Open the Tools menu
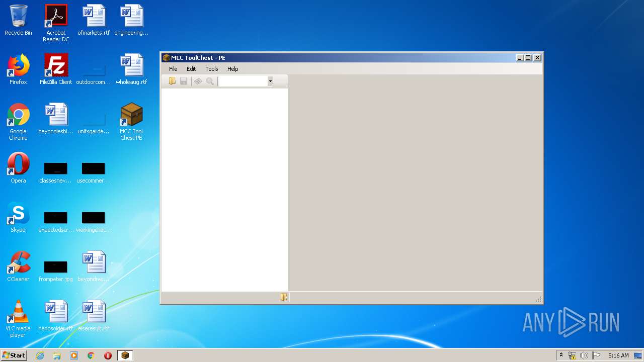This screenshot has height=362, width=644. tap(212, 69)
